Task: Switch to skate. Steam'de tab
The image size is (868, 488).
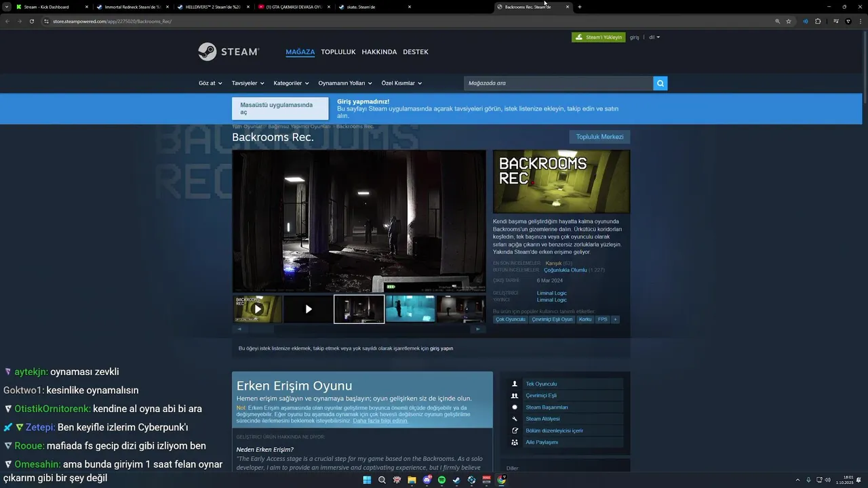Action: click(x=374, y=7)
